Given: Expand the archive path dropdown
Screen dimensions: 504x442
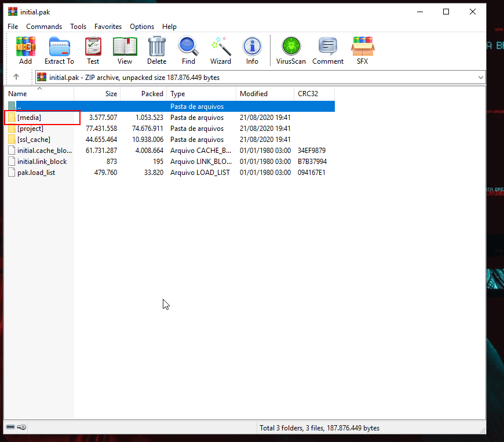Looking at the screenshot, I should click(481, 78).
